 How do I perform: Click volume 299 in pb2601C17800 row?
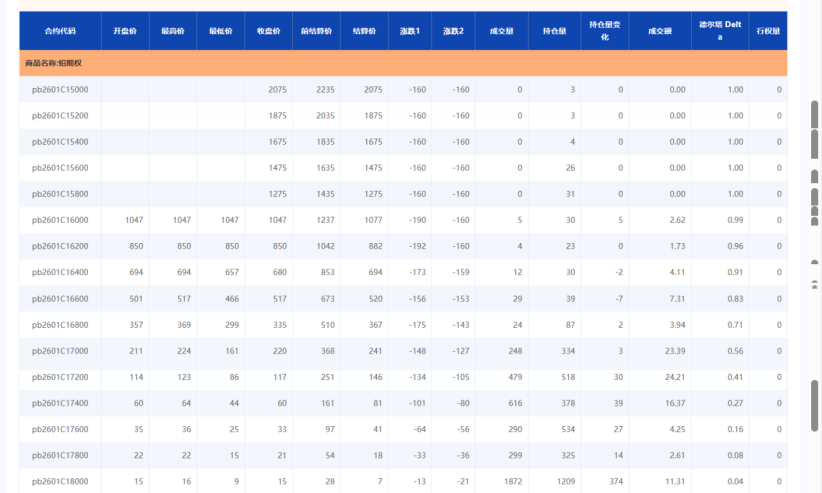pyautogui.click(x=515, y=456)
